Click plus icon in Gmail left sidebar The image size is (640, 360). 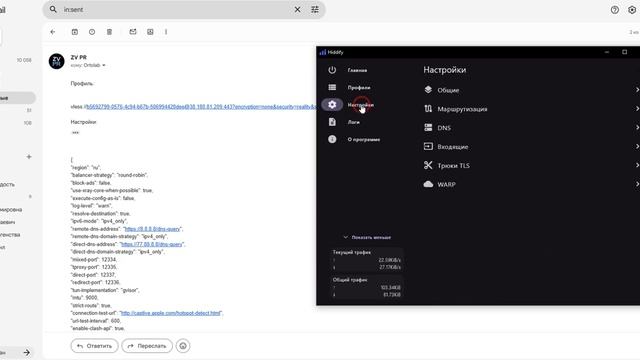[x=29, y=157]
